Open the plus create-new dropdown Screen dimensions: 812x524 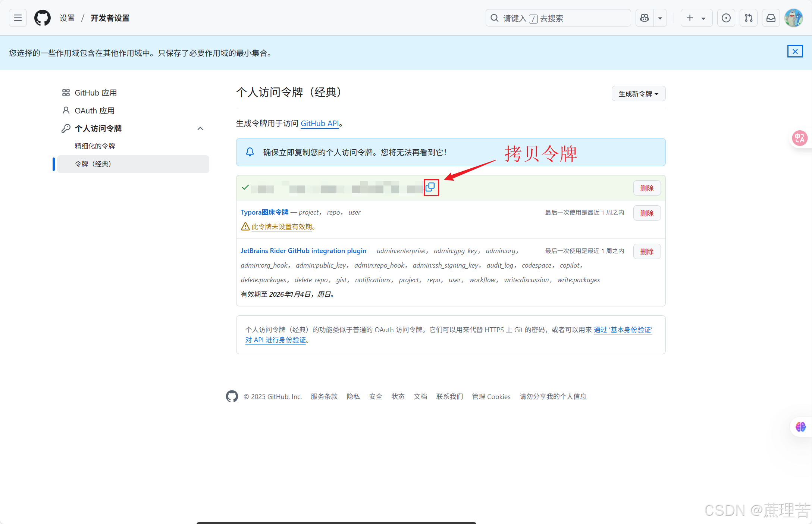click(696, 18)
